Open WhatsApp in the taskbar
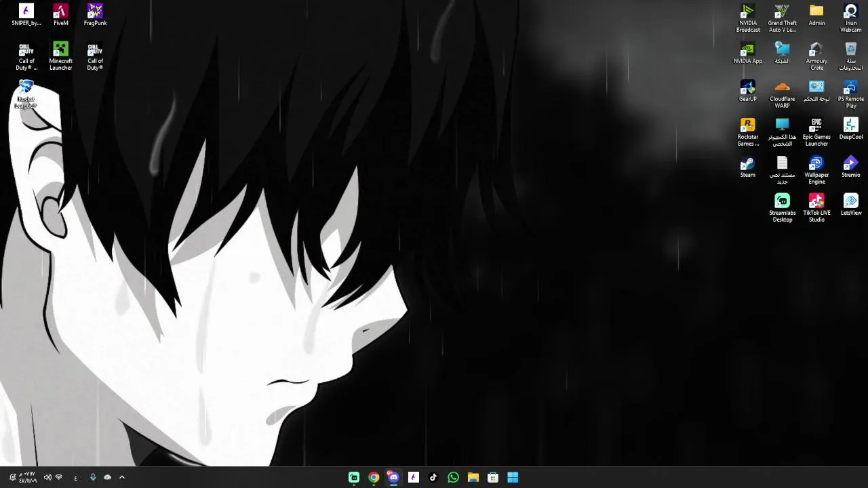The width and height of the screenshot is (868, 488). (x=453, y=477)
